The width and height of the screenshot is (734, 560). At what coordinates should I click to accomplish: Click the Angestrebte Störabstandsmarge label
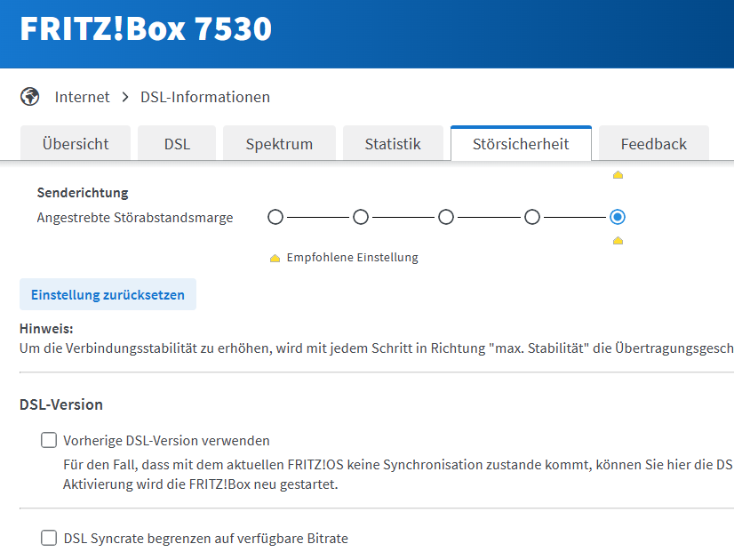(135, 218)
